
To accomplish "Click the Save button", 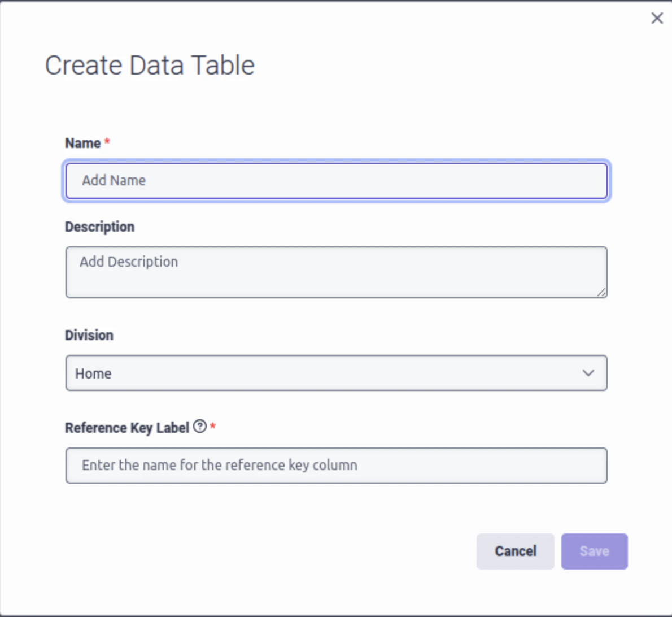I will (x=594, y=551).
